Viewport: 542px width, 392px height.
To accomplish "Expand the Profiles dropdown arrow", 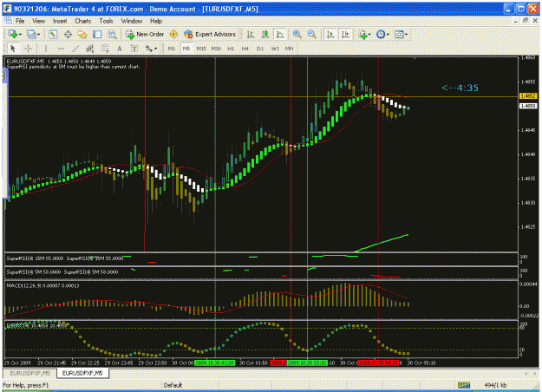I will (x=38, y=34).
